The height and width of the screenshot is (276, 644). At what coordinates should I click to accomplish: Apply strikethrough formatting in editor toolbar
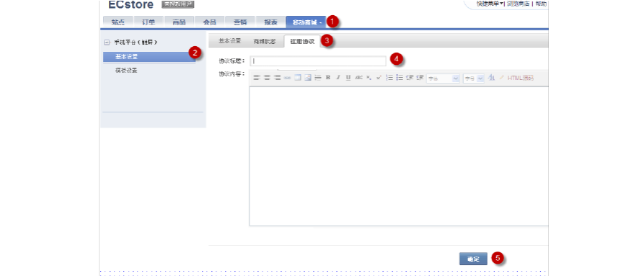click(358, 78)
